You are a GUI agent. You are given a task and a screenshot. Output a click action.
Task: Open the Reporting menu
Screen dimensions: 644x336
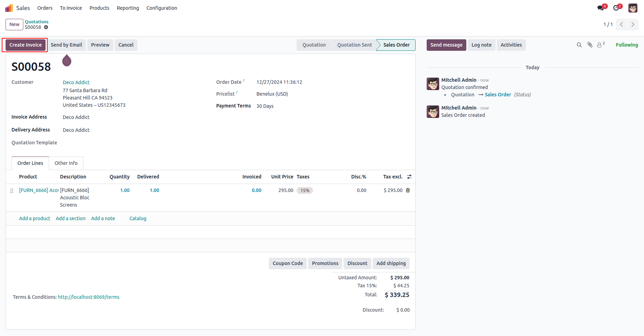pyautogui.click(x=128, y=8)
